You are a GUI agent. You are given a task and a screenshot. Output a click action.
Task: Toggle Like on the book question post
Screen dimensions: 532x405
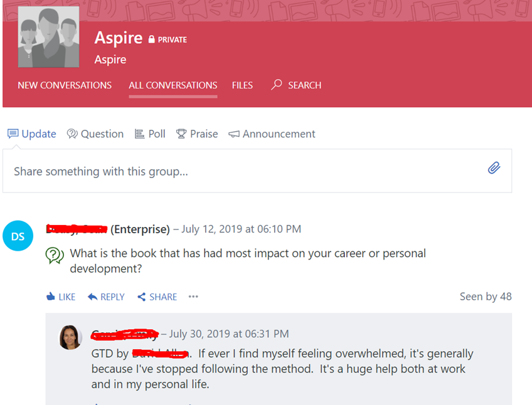[x=60, y=297]
